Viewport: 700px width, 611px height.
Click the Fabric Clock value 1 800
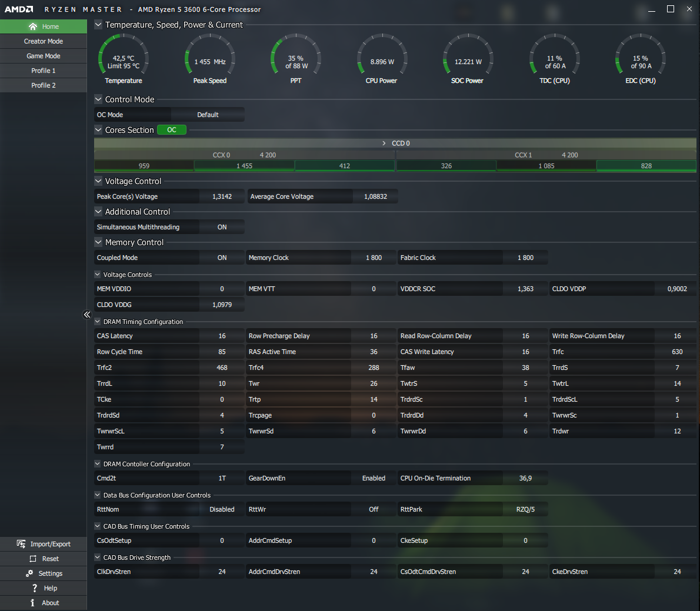525,258
